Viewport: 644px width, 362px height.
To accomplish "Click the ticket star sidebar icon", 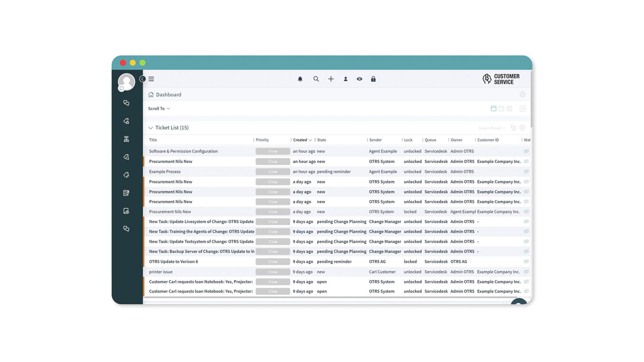I will click(x=126, y=121).
